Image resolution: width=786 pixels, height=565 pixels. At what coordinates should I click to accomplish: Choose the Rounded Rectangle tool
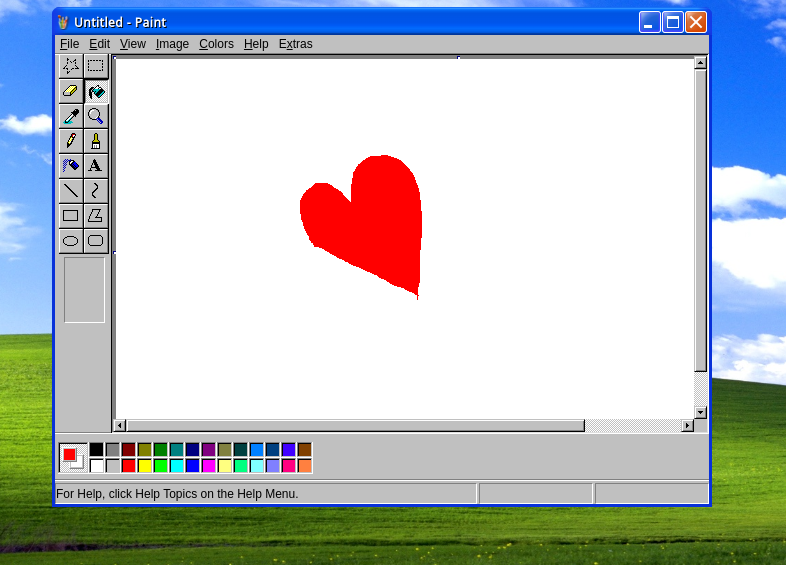96,241
